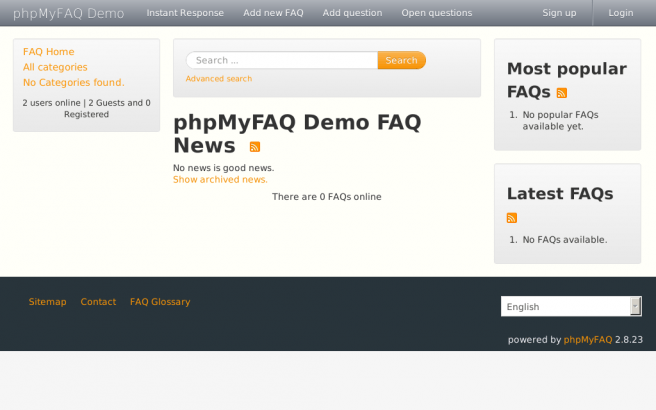Image resolution: width=656 pixels, height=410 pixels.
Task: Open the Add question page
Action: click(352, 13)
